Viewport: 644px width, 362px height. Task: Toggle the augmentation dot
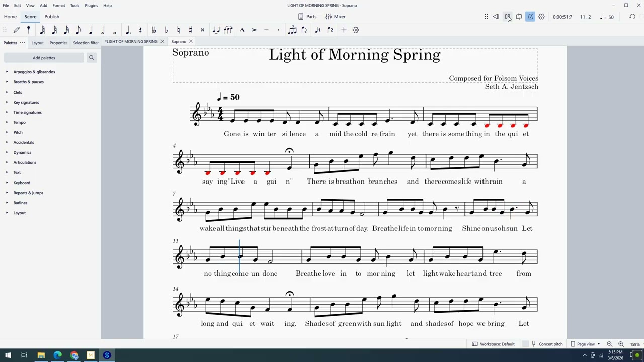[x=128, y=30]
